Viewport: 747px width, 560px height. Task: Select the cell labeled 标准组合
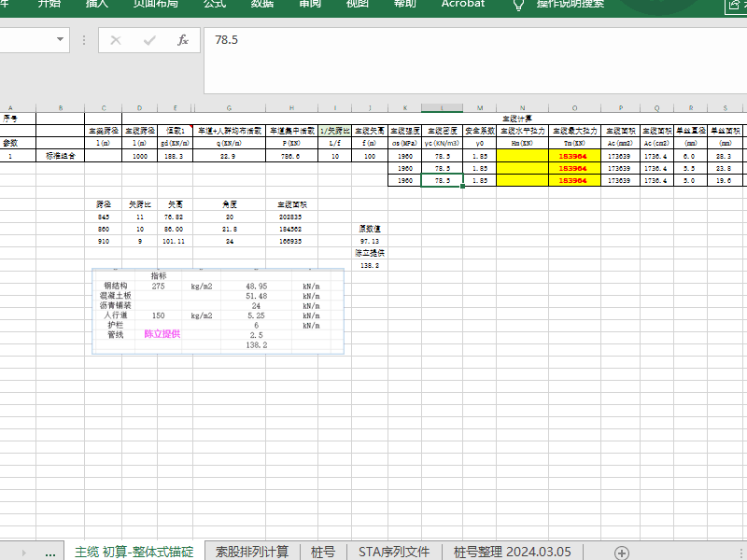point(61,156)
